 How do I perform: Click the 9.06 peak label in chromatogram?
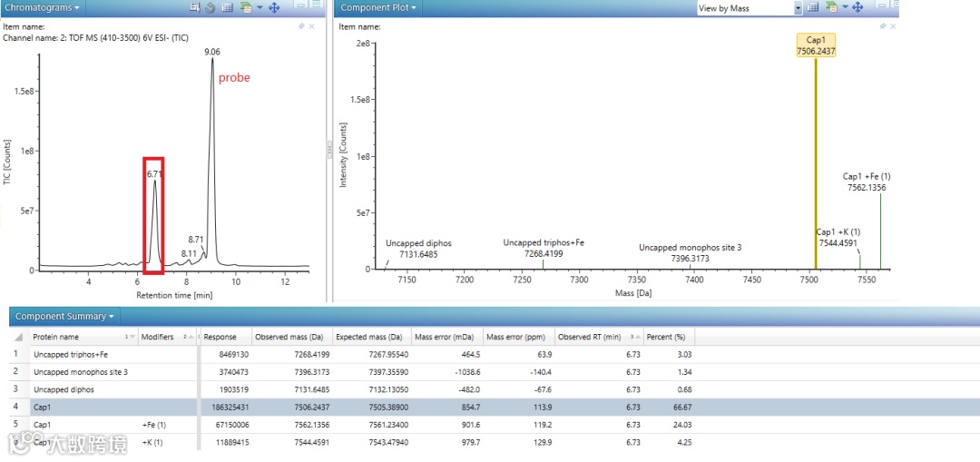click(x=211, y=51)
